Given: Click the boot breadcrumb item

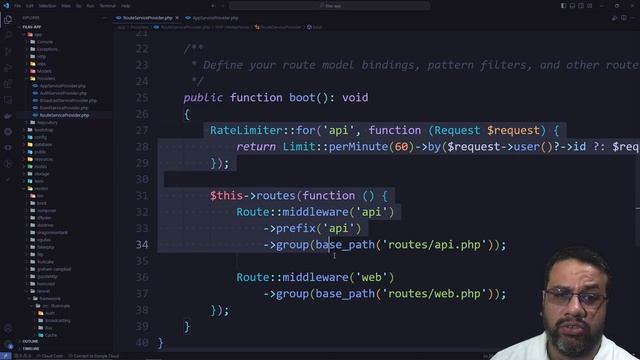Looking at the screenshot, I should (315, 27).
